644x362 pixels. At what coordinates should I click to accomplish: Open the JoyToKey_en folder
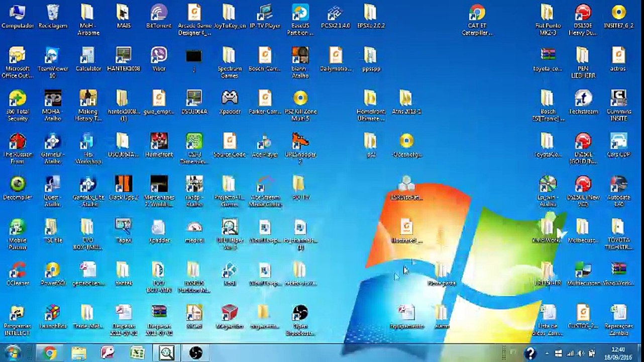tap(230, 17)
